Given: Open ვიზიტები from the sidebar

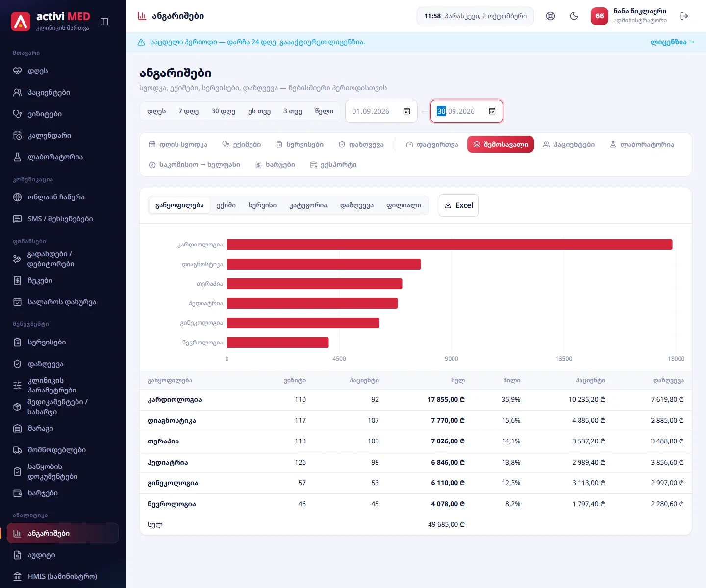Looking at the screenshot, I should click(63, 114).
